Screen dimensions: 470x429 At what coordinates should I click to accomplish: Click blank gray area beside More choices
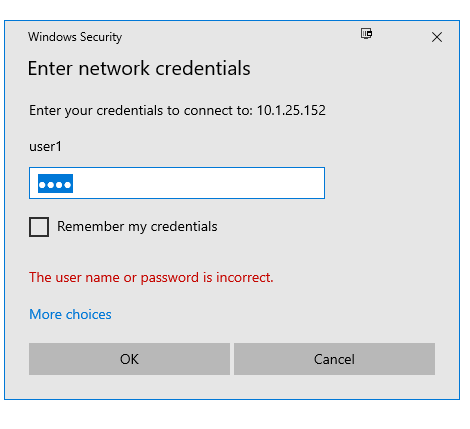(x=267, y=314)
